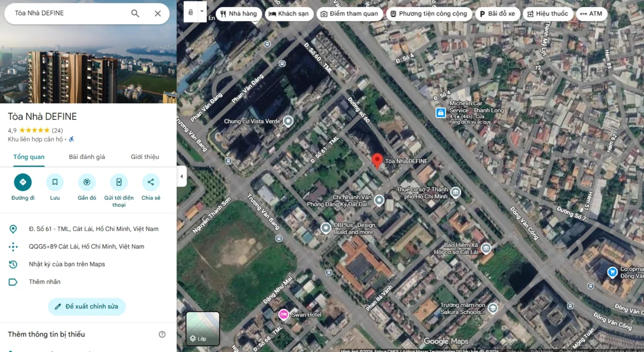Click Chi Nhánh Văn Phòng Đăng Ký marker

379,200
